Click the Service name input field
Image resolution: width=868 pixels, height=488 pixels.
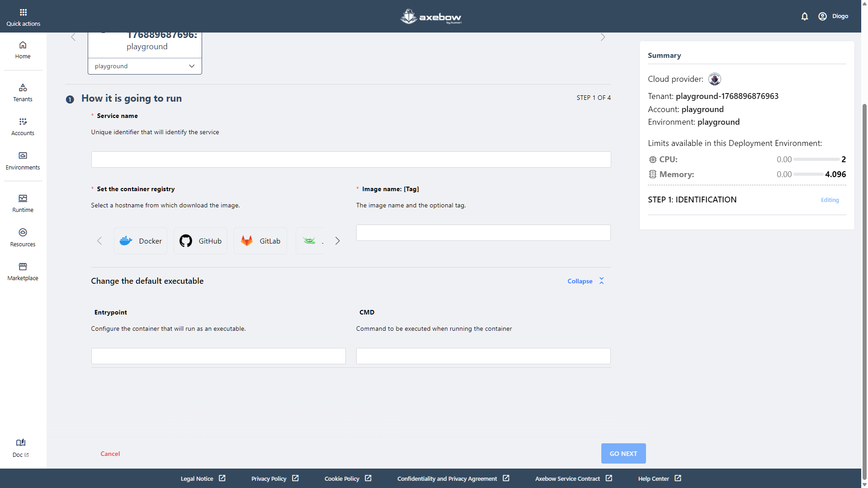point(351,160)
